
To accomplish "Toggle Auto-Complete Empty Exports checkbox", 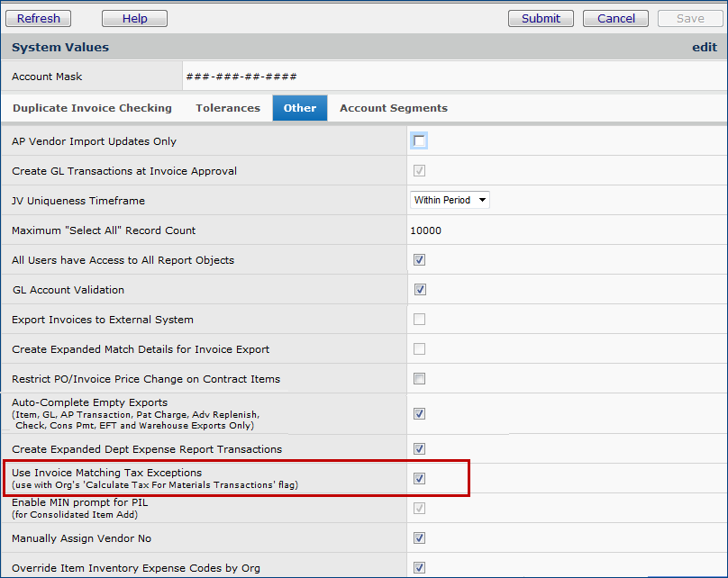I will pos(420,414).
